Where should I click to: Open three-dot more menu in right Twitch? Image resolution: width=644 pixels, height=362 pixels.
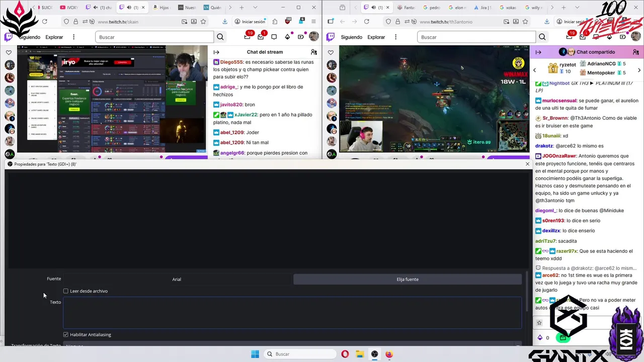395,37
